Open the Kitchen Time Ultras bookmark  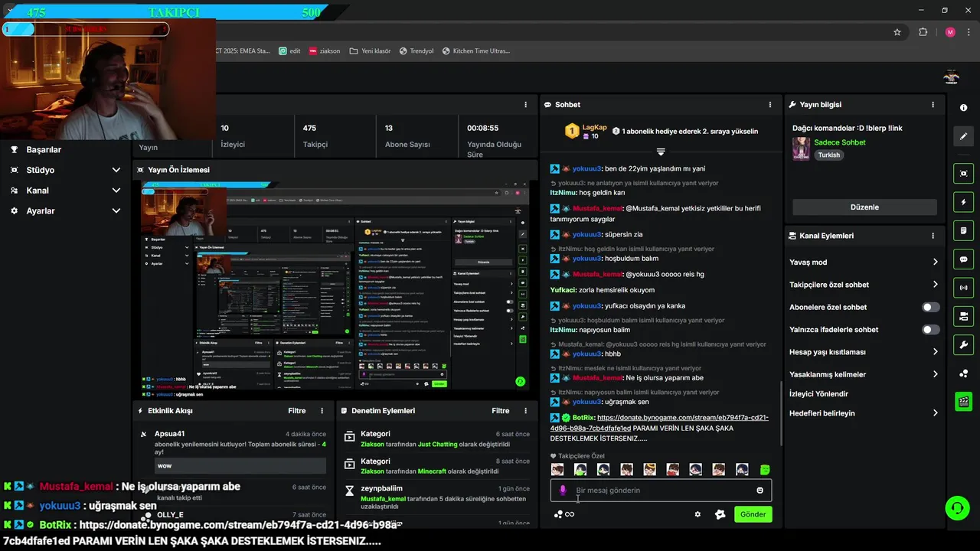coord(475,51)
